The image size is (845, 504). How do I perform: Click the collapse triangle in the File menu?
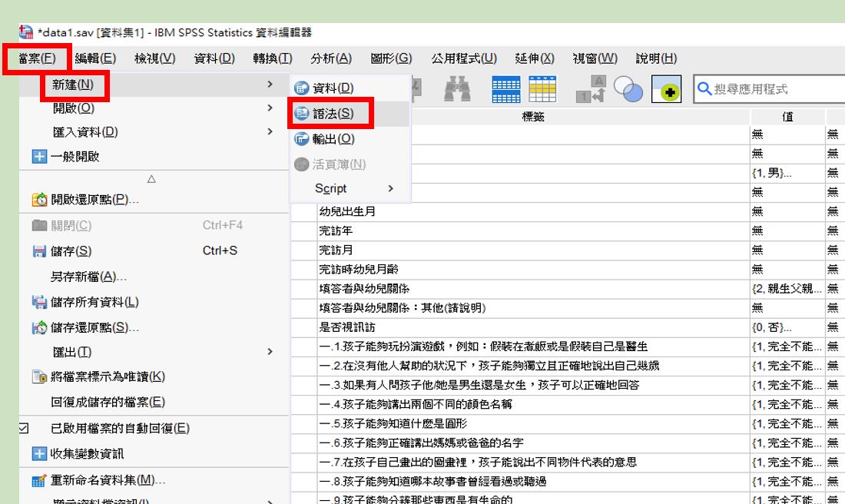click(151, 179)
